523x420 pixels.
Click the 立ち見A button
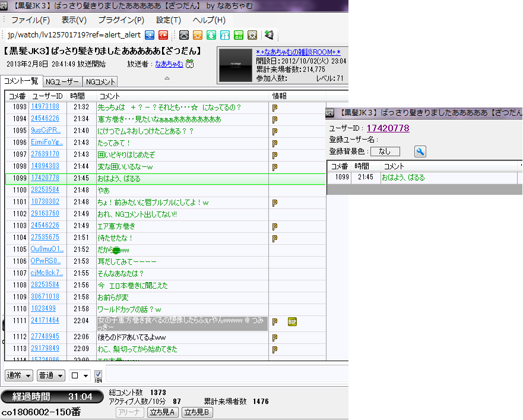(x=163, y=412)
